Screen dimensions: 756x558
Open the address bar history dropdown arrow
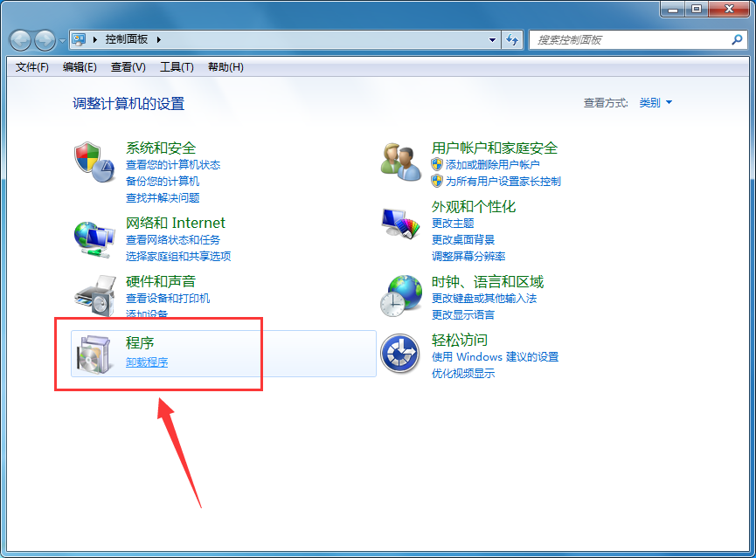pyautogui.click(x=493, y=39)
